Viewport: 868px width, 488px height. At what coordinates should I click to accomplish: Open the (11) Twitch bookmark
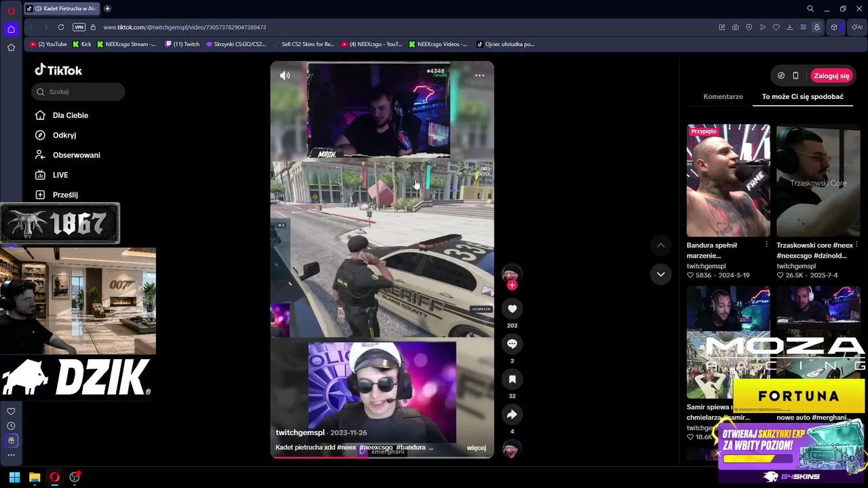point(182,44)
